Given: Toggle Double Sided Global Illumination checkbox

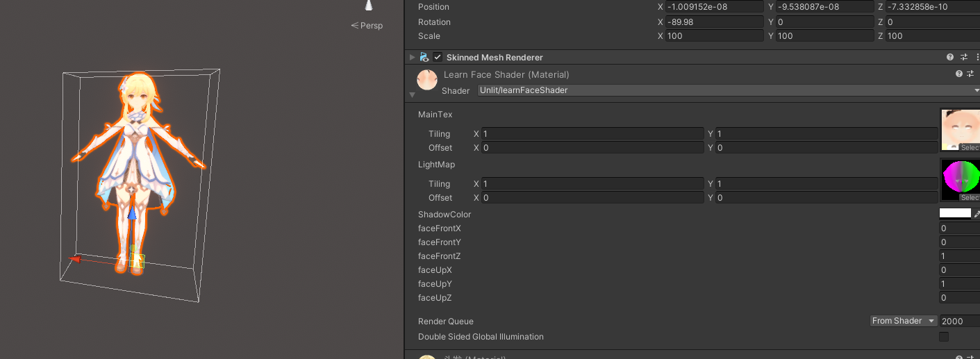Looking at the screenshot, I should tap(944, 337).
